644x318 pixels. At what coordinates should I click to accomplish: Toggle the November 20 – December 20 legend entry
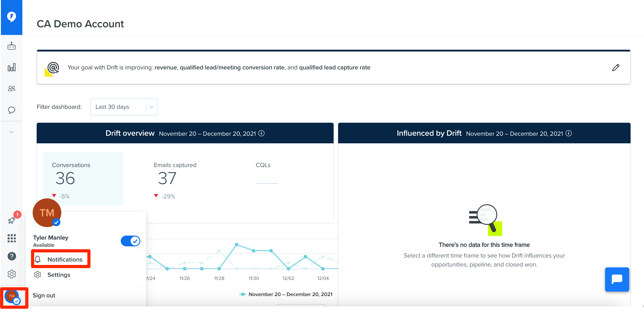pyautogui.click(x=286, y=294)
